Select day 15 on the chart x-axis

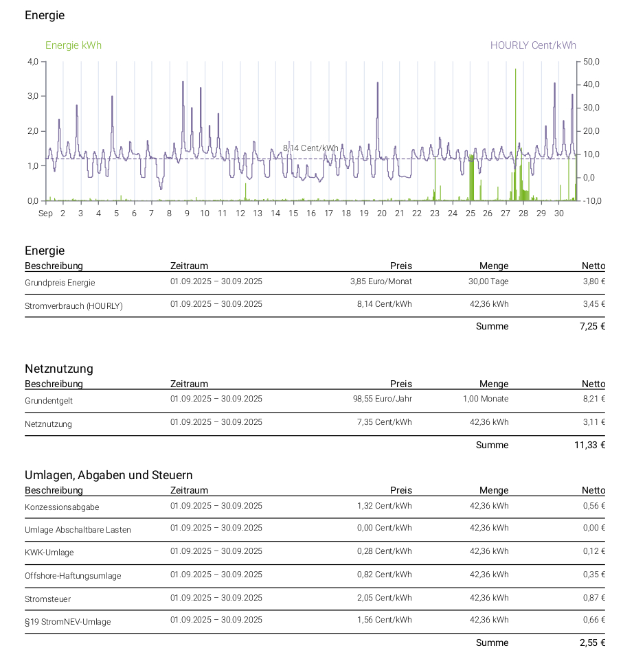pos(293,213)
